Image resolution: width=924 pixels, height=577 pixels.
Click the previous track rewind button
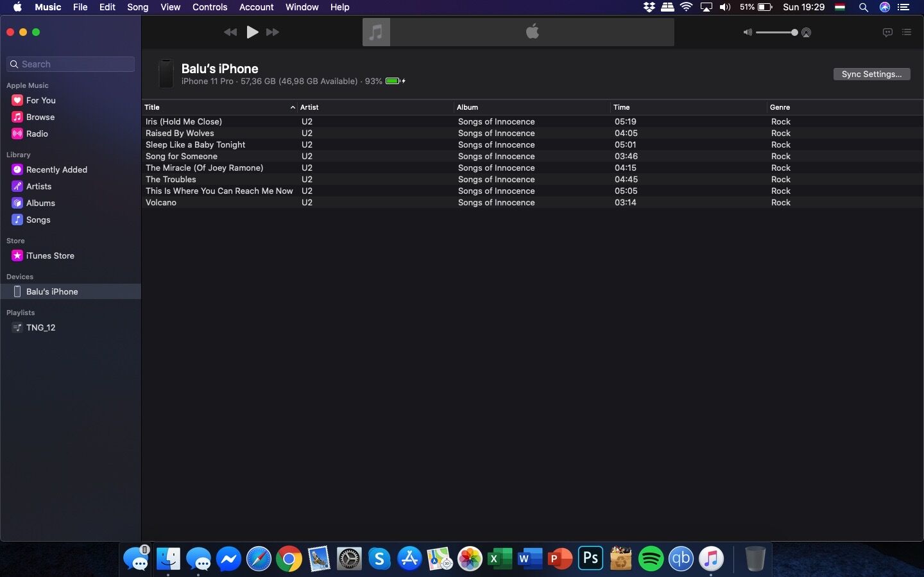[x=230, y=32]
